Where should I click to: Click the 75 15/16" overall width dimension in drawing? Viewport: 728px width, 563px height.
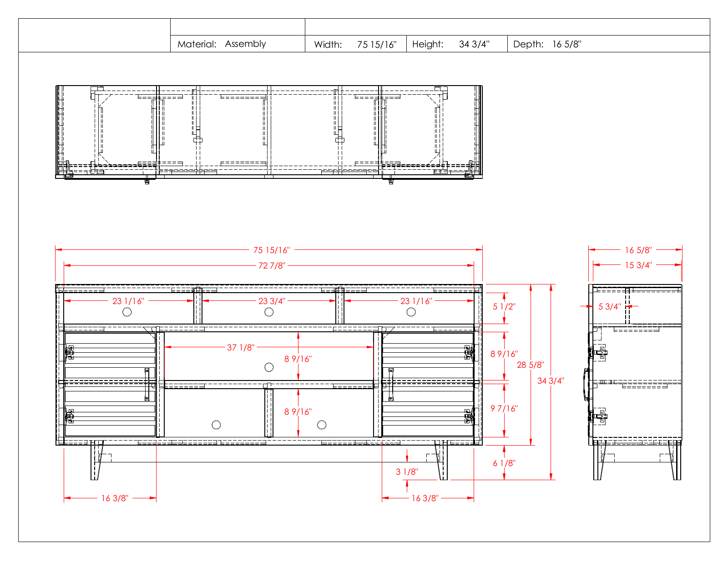tap(272, 250)
